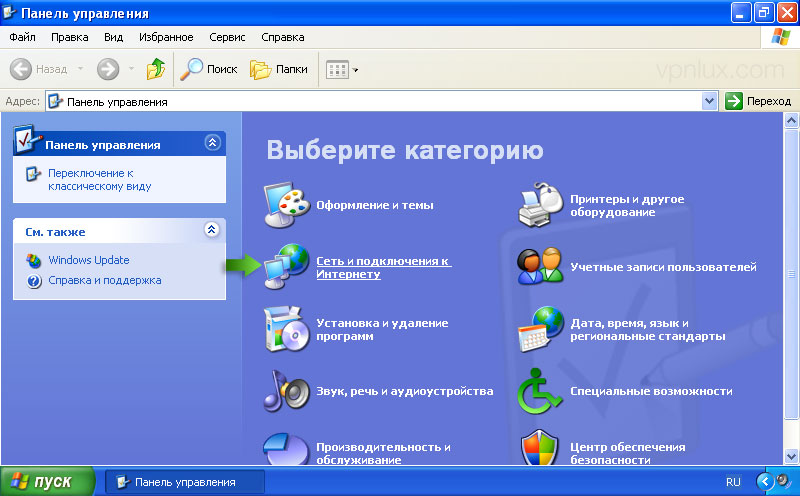Viewport: 800px width, 496px height.
Task: Click the Переход go button
Action: [x=758, y=101]
